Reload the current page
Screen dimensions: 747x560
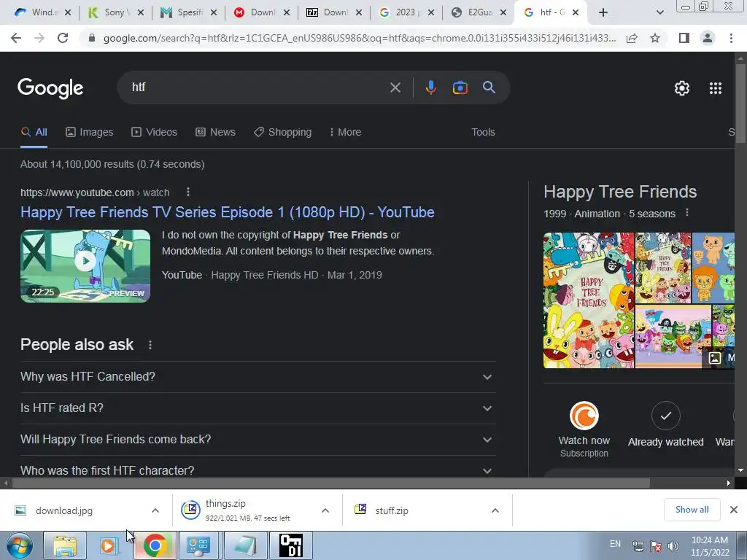pos(63,38)
